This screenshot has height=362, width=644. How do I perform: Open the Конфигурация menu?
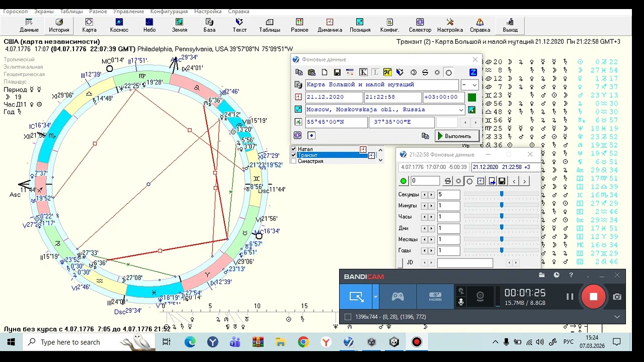coord(169,11)
